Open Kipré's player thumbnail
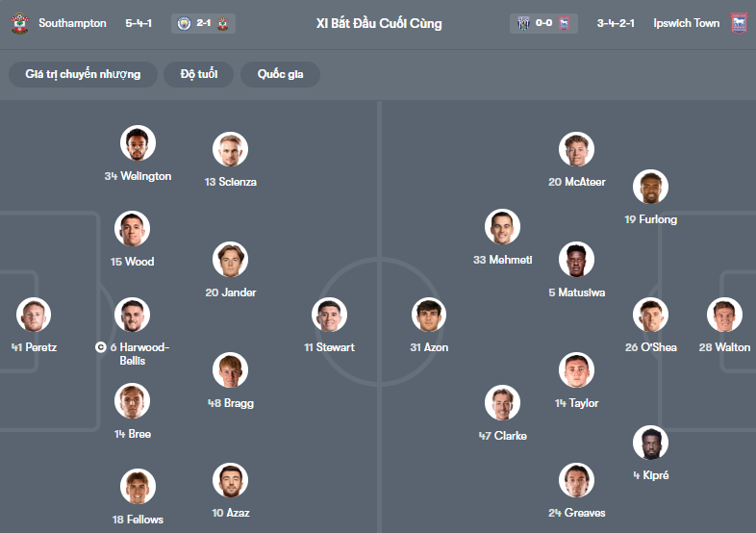The image size is (756, 533). tap(650, 444)
